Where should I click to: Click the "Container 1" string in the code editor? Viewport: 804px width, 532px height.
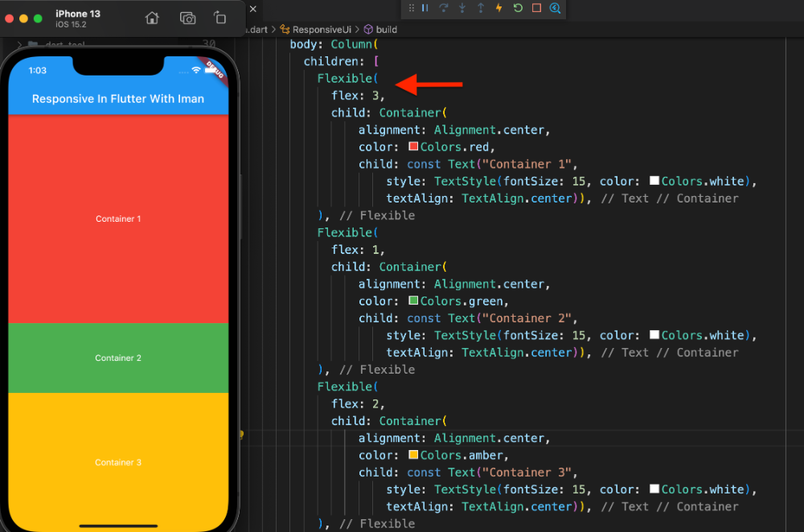pyautogui.click(x=527, y=164)
